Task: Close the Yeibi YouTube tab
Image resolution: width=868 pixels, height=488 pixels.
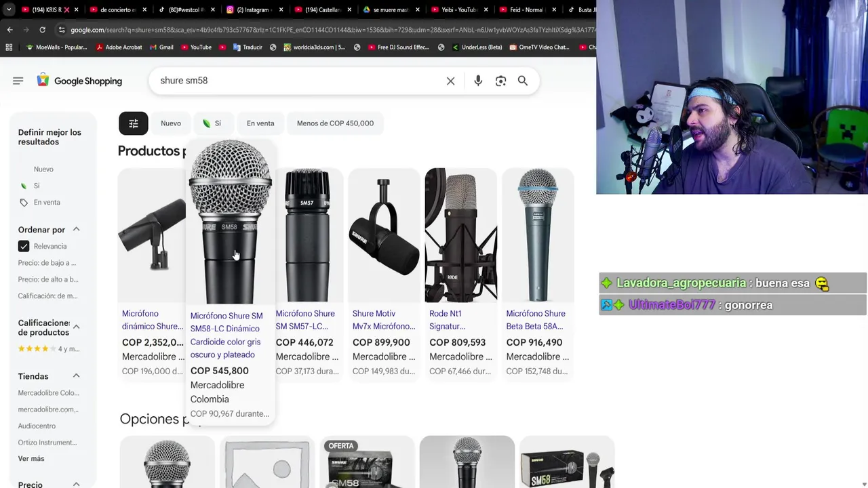Action: click(x=486, y=10)
